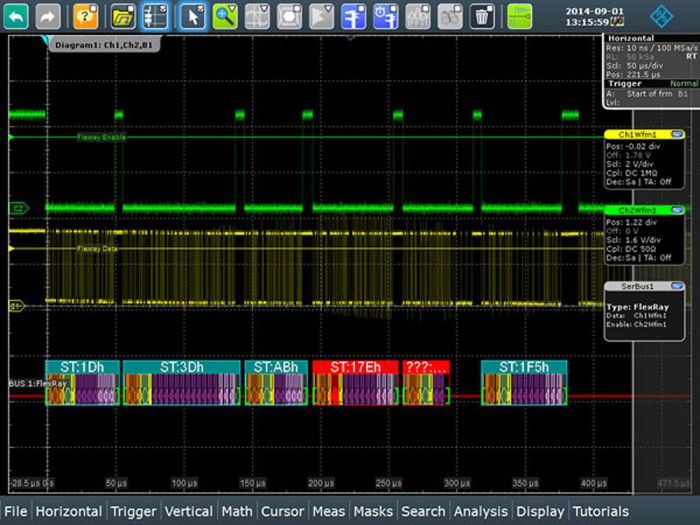Viewport: 700px width, 525px height.
Task: Choose the greyed Histogram icon
Action: [x=321, y=17]
